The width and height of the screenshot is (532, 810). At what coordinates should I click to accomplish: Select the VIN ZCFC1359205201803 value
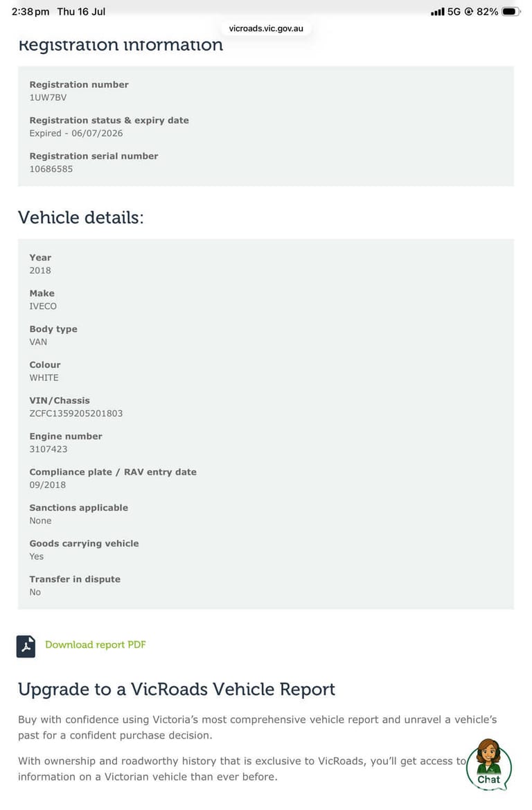coord(76,413)
